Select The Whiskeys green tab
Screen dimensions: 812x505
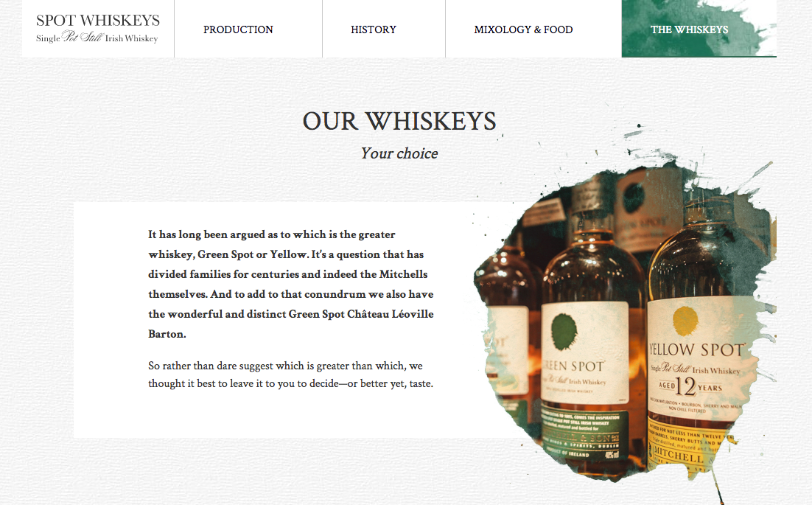pos(699,29)
